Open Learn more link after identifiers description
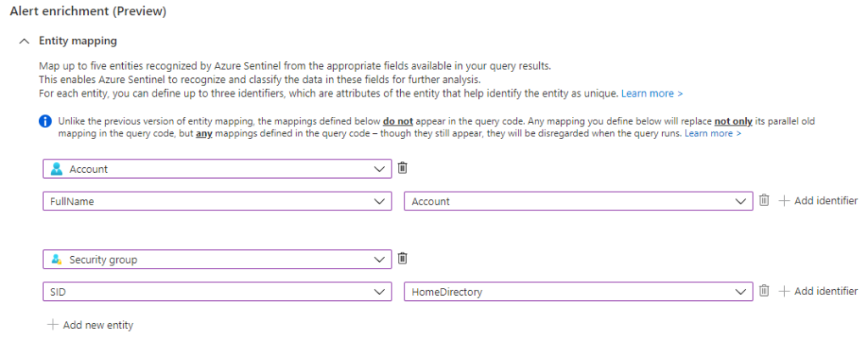Screen dimensions: 868x340 tap(652, 93)
